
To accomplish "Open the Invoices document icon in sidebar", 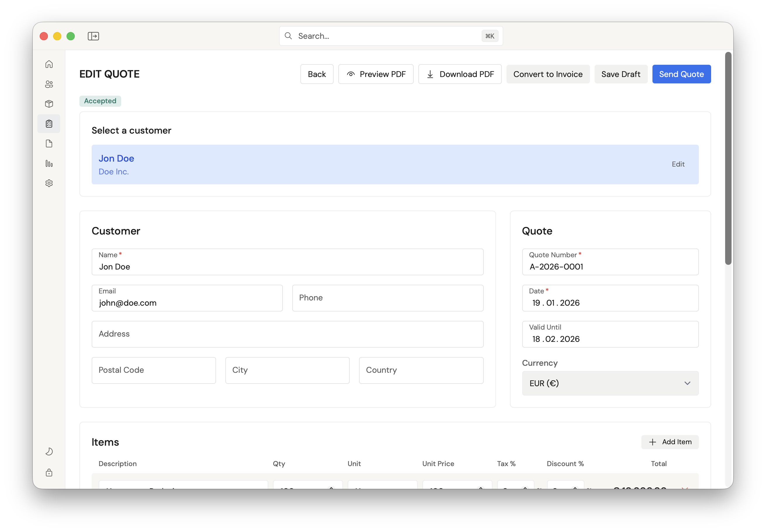I will [49, 144].
